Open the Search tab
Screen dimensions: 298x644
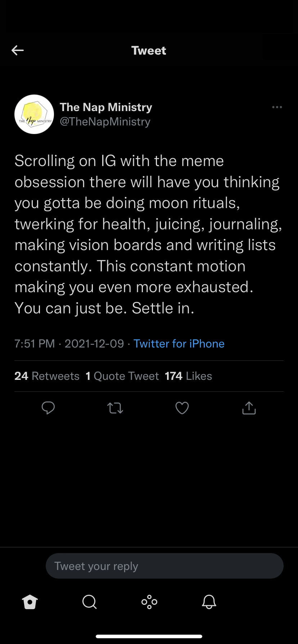[89, 602]
